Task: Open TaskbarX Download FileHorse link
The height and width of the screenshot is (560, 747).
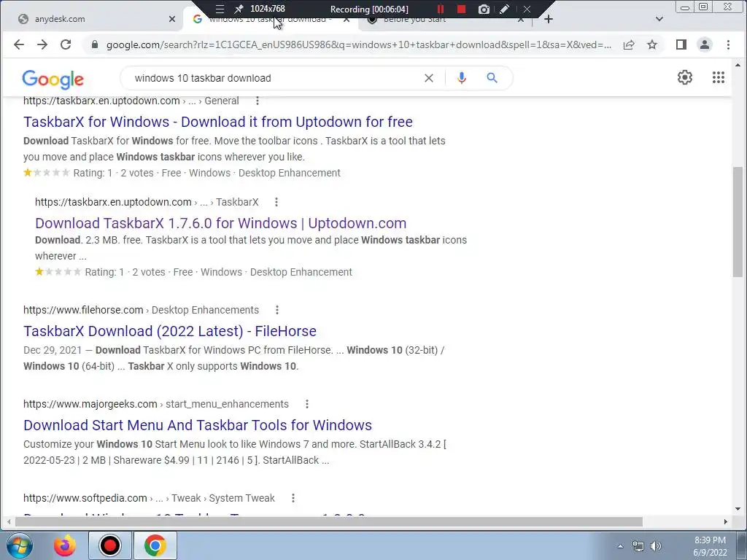Action: [169, 332]
